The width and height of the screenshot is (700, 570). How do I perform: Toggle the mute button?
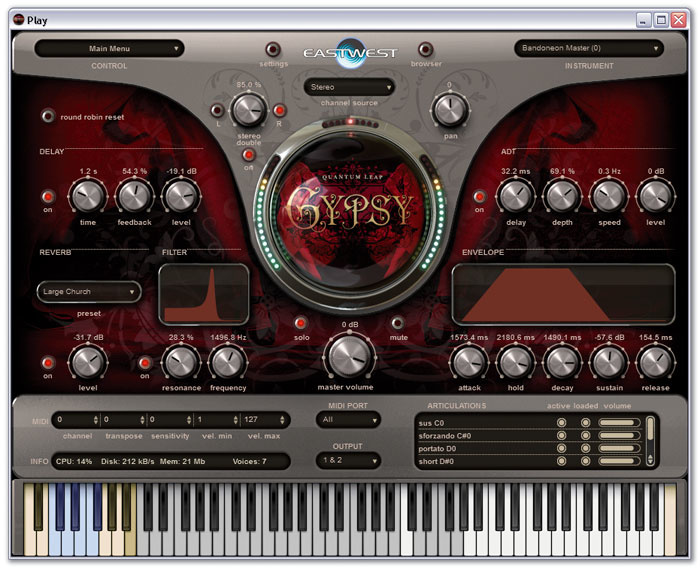click(397, 323)
